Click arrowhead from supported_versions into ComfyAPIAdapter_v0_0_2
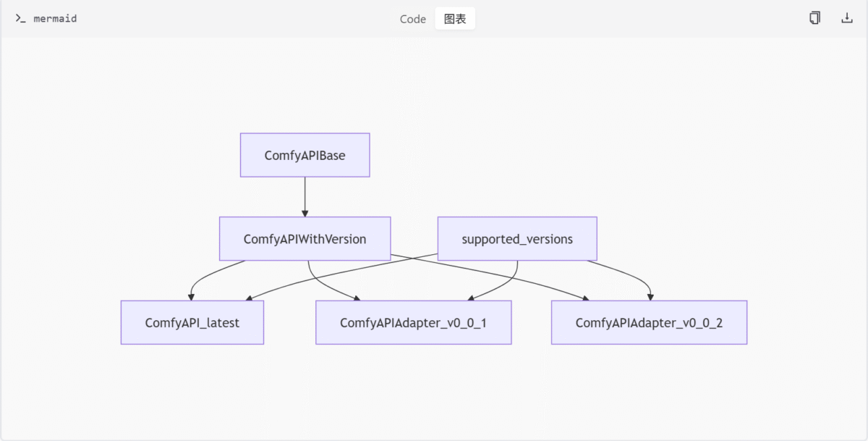 [x=650, y=296]
